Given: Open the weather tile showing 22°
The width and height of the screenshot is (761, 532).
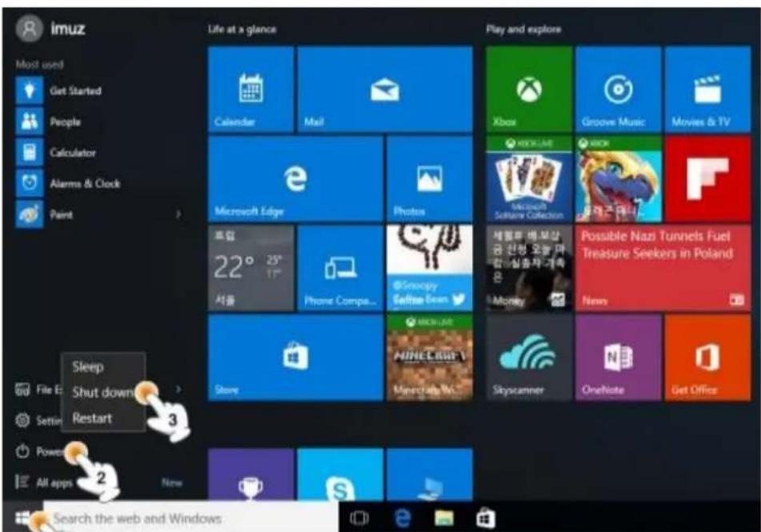Looking at the screenshot, I should (x=251, y=268).
